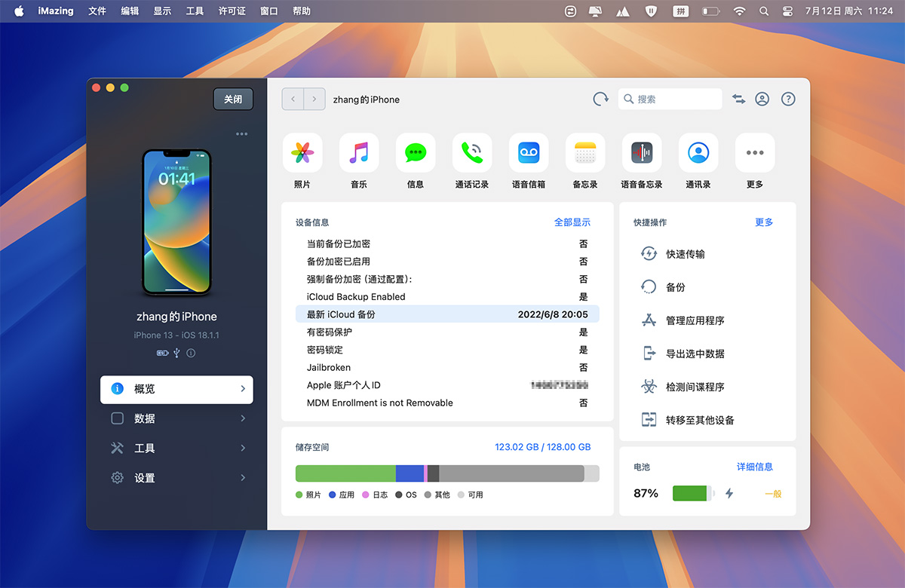This screenshot has width=905, height=588.
Task: Click the blue 应用 segment of storage bar
Action: [410, 473]
